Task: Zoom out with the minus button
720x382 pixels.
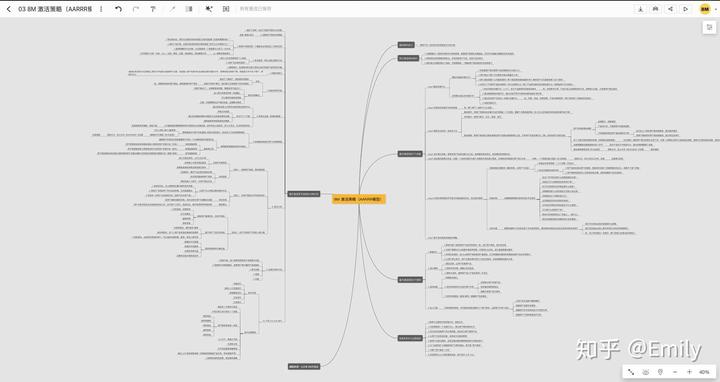Action: click(675, 372)
